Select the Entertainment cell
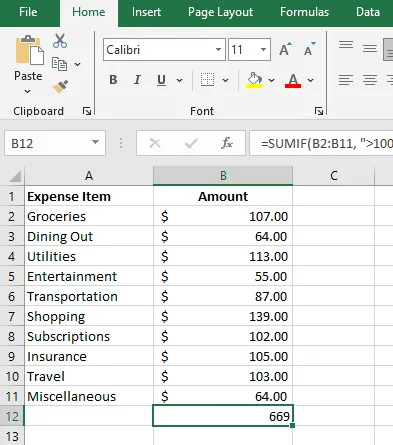Screen dimensions: 393x445 [x=89, y=276]
